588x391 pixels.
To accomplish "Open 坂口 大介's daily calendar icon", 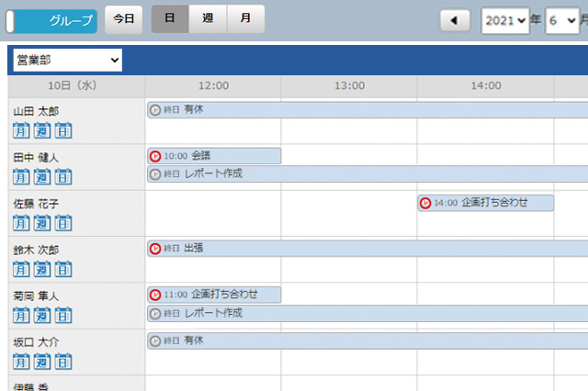I will click(x=63, y=361).
